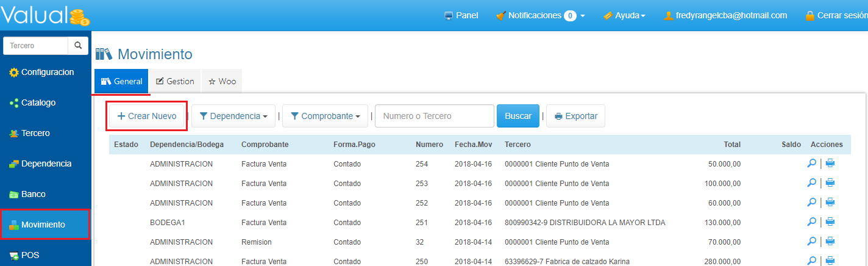Click the magnifier icon for invoice 254
The image size is (868, 266).
811,164
